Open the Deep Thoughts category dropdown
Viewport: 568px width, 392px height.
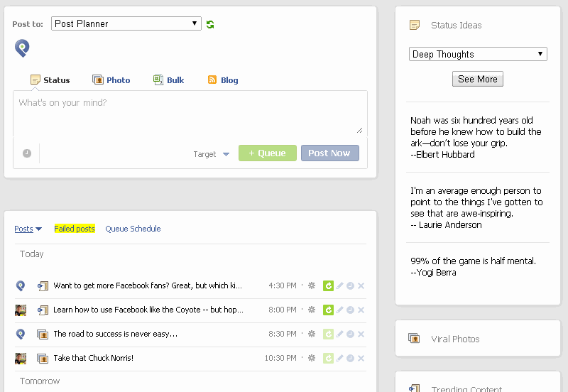pos(478,54)
